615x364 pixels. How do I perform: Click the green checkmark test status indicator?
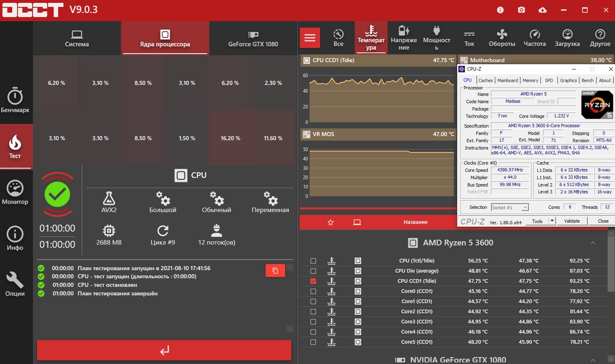[57, 195]
